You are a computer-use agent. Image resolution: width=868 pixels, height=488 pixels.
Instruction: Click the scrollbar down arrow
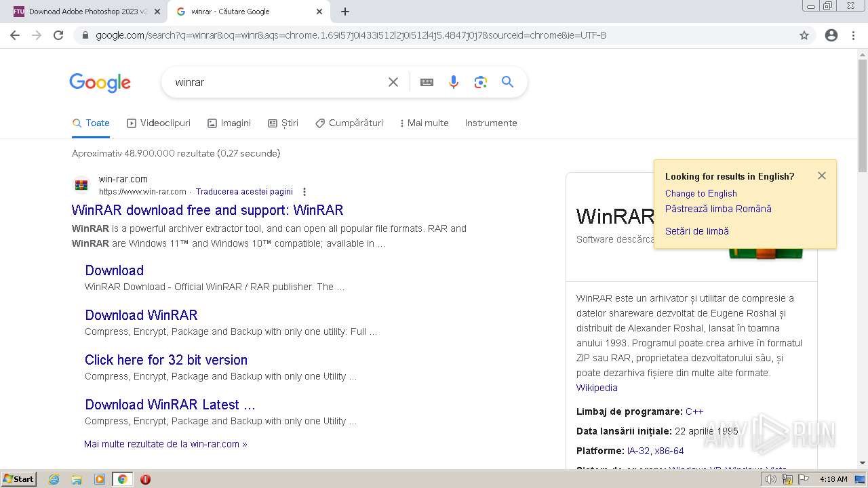tap(863, 463)
